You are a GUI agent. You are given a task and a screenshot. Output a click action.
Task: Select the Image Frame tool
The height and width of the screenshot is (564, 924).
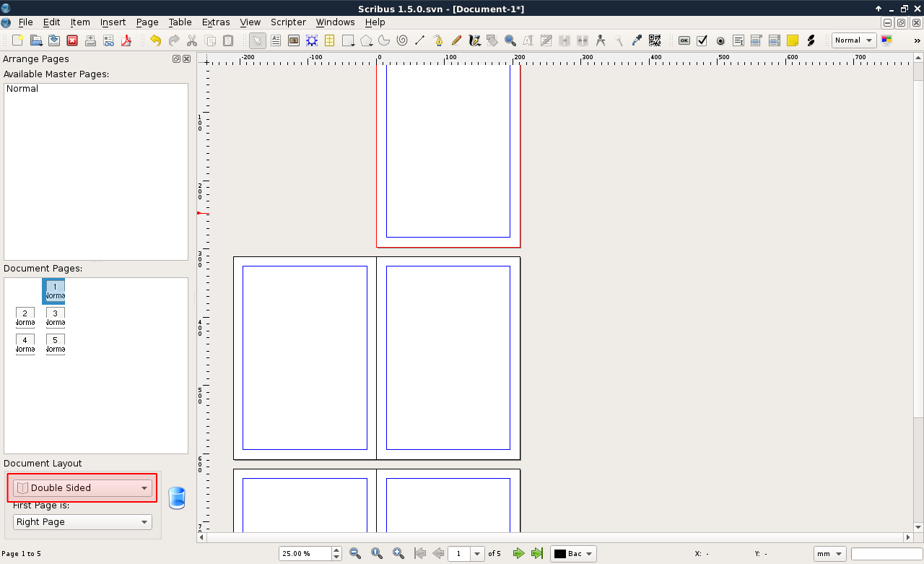pyautogui.click(x=294, y=40)
